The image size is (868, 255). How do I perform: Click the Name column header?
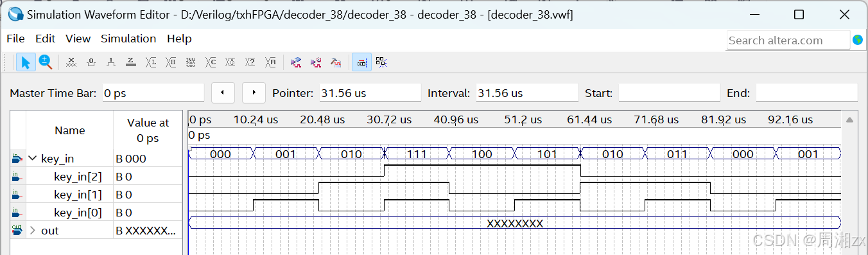(69, 130)
